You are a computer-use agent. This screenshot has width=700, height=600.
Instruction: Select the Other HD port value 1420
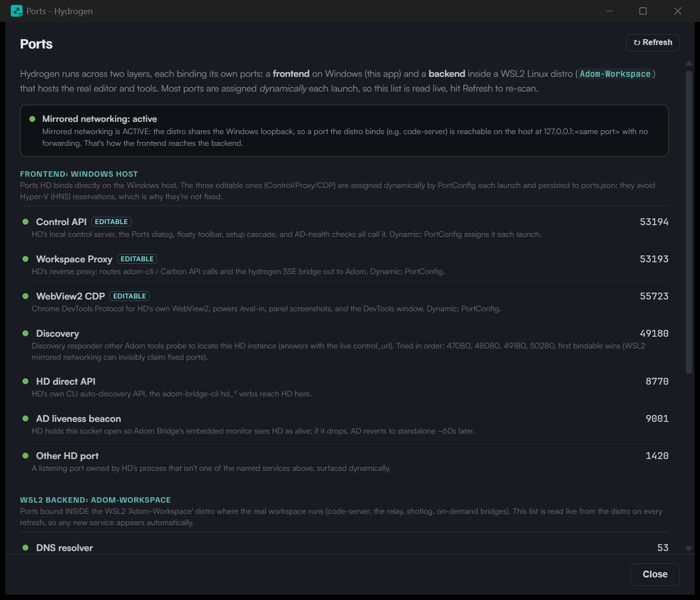pyautogui.click(x=657, y=456)
